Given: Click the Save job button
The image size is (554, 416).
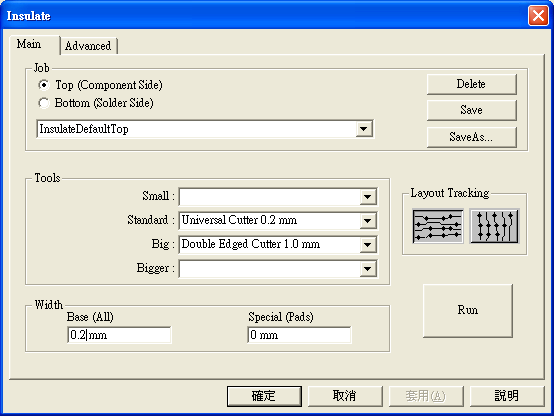Looking at the screenshot, I should pyautogui.click(x=471, y=110).
